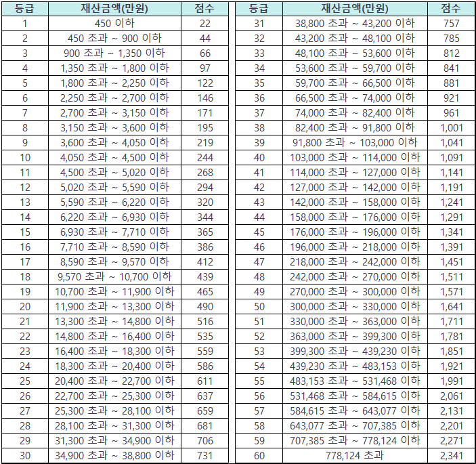Select the cell '9,570 초과 ~ 10,700 이하'

pyautogui.click(x=114, y=276)
